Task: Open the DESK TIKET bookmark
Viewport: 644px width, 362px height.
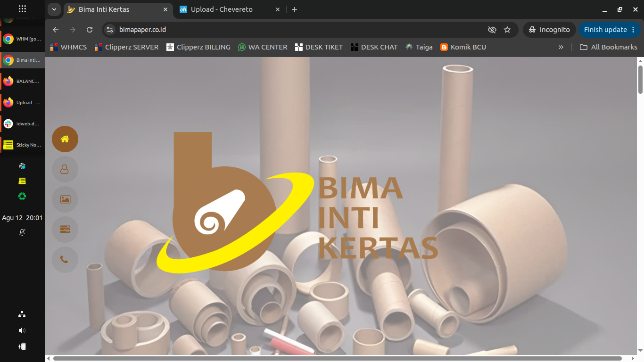Action: [319, 47]
